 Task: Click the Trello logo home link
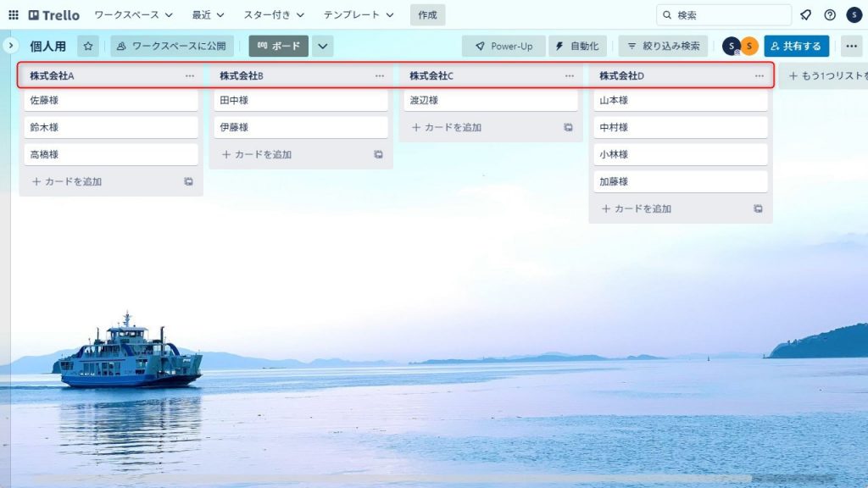53,15
